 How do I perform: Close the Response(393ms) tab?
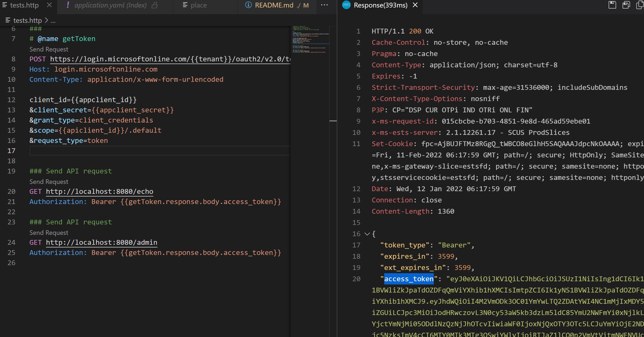tap(415, 5)
